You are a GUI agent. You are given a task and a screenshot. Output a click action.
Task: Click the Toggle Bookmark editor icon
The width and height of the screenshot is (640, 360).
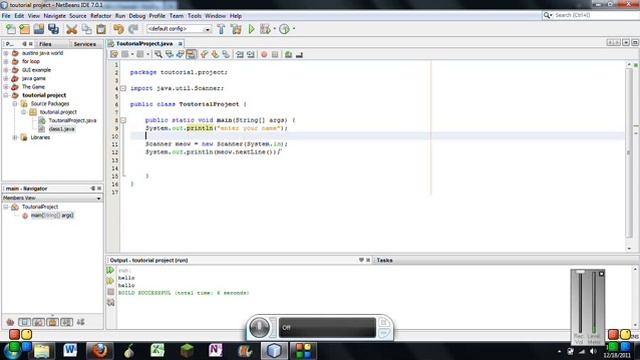(x=226, y=54)
